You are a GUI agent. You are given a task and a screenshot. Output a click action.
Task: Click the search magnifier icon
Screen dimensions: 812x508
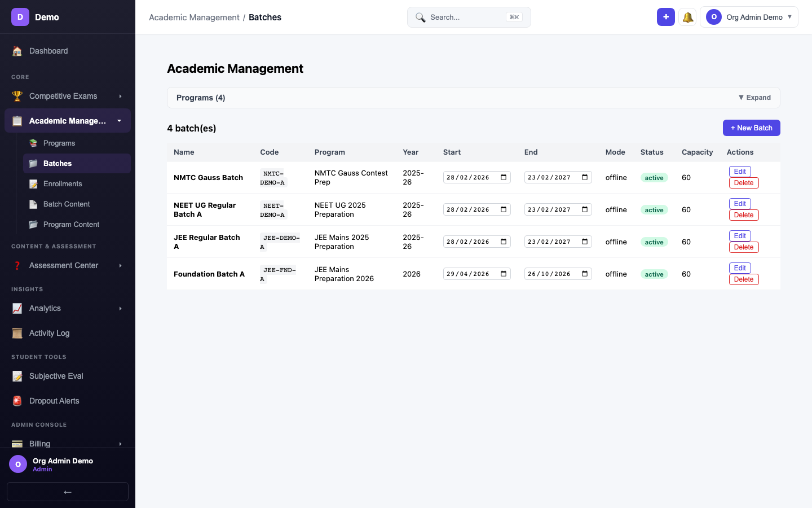pos(421,17)
